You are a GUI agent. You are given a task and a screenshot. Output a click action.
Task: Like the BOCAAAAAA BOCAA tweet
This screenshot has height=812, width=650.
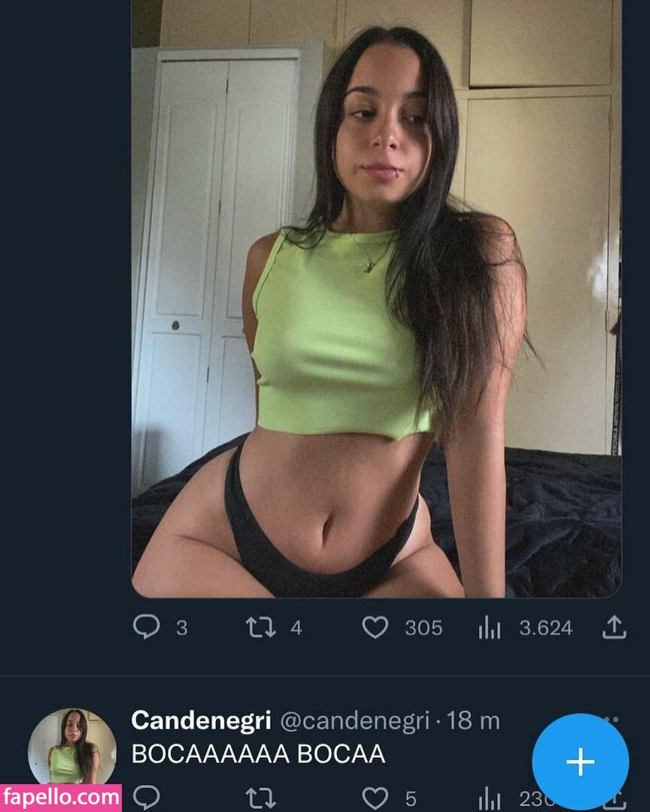coord(375,798)
